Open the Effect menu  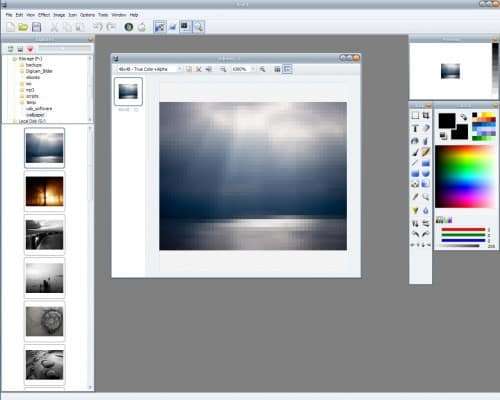[x=44, y=15]
